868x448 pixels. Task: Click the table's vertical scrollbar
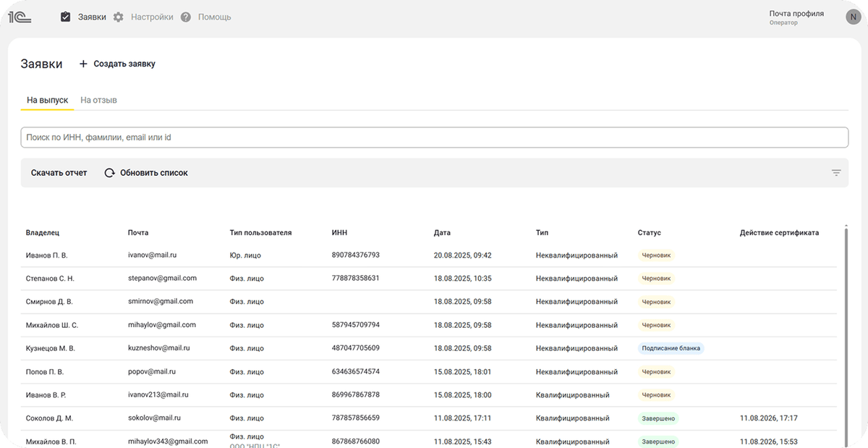coord(846,326)
